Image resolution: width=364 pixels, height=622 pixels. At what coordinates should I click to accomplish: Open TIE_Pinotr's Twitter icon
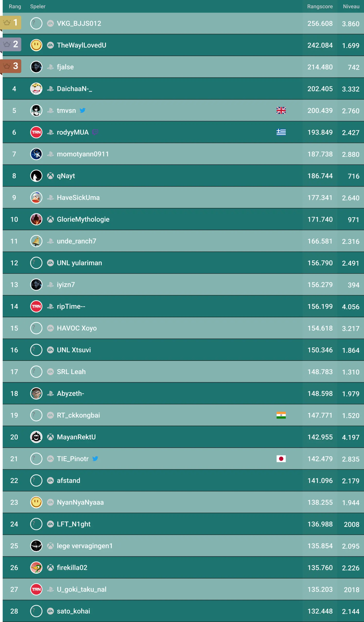point(95,459)
